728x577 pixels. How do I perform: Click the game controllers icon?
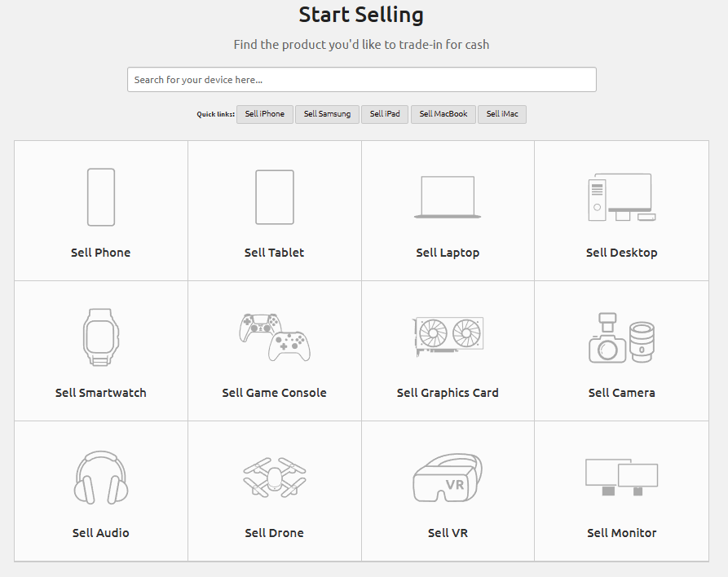[x=274, y=337]
